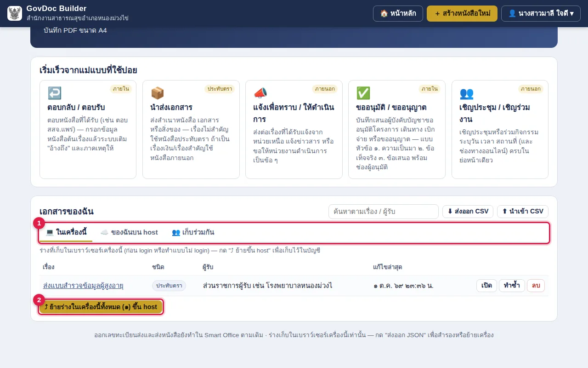Select the แจ้งเพื่อทราบ / ให้ดำเนินการ template title
The height and width of the screenshot is (368, 588).
point(294,113)
